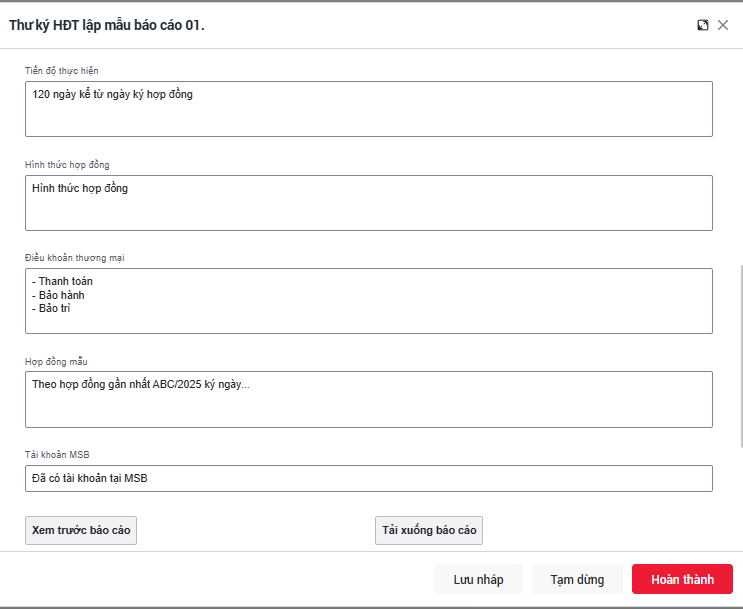Image resolution: width=743 pixels, height=609 pixels.
Task: Download report via Tải xuống báo cáo
Action: coord(429,530)
